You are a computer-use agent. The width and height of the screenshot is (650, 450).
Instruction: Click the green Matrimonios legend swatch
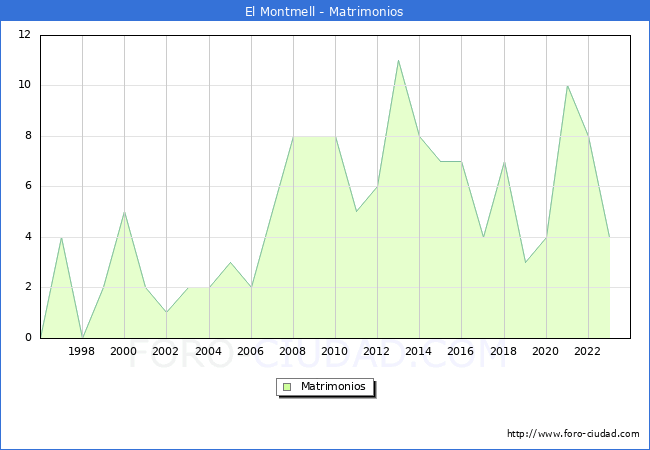pyautogui.click(x=287, y=386)
